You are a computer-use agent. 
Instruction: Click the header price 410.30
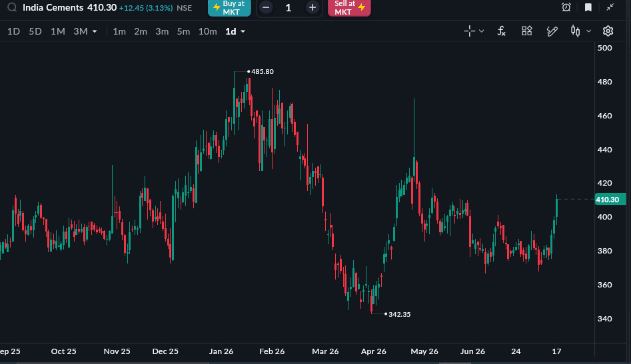point(102,7)
